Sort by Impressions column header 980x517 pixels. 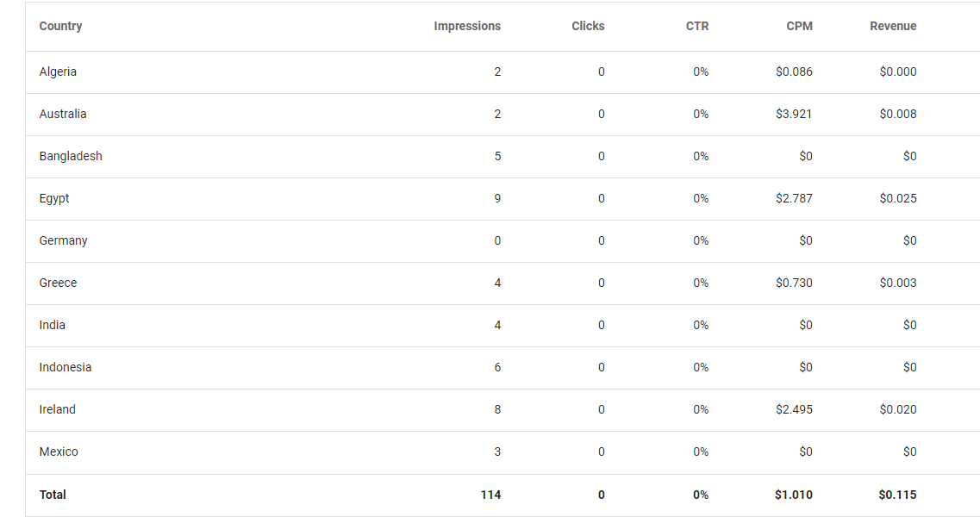467,26
